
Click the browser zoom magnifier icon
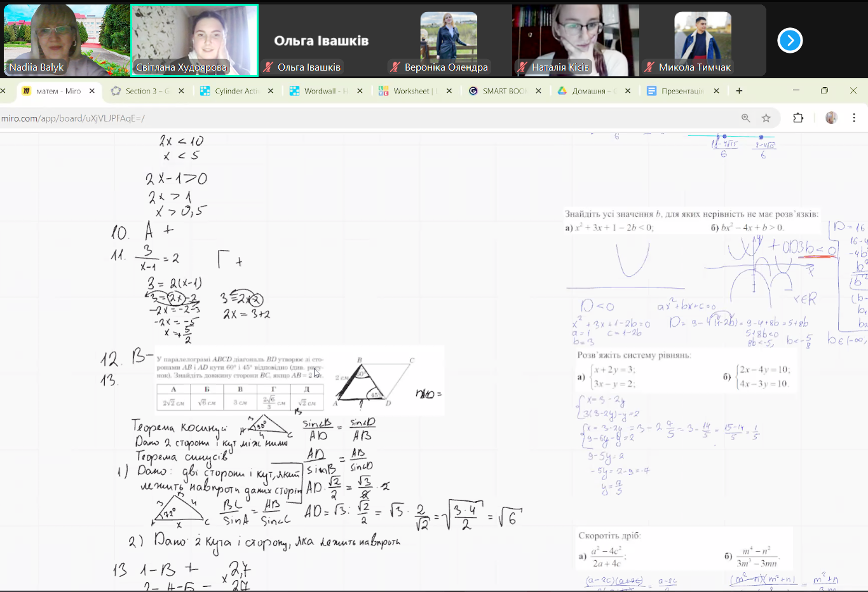point(746,118)
